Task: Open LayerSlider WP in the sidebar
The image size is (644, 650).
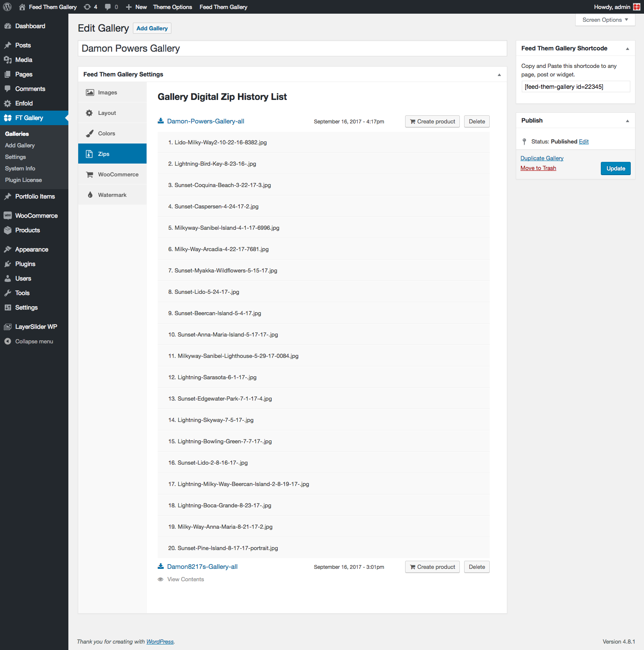Action: (34, 327)
